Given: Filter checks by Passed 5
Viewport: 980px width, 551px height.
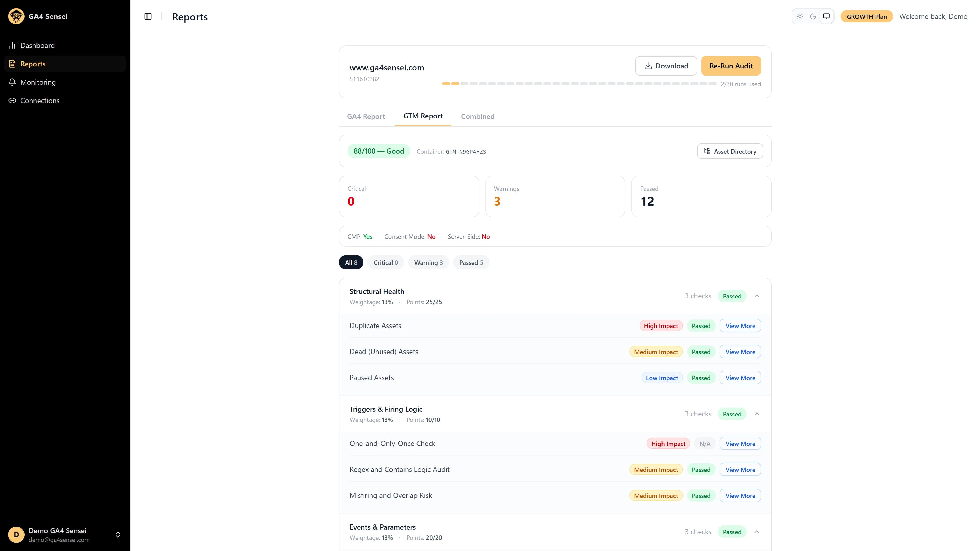Looking at the screenshot, I should [x=471, y=262].
